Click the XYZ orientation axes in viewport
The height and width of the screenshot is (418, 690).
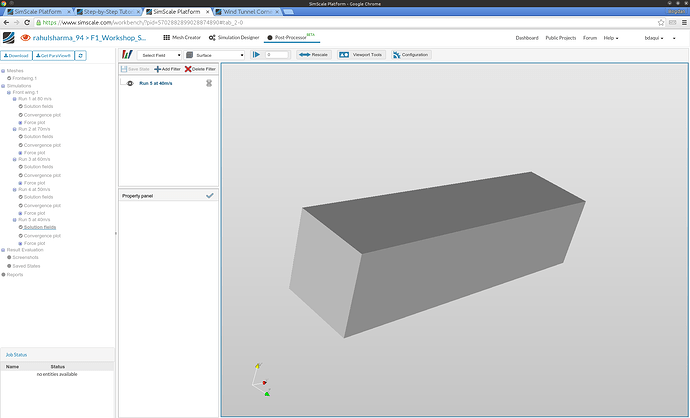pos(260,380)
